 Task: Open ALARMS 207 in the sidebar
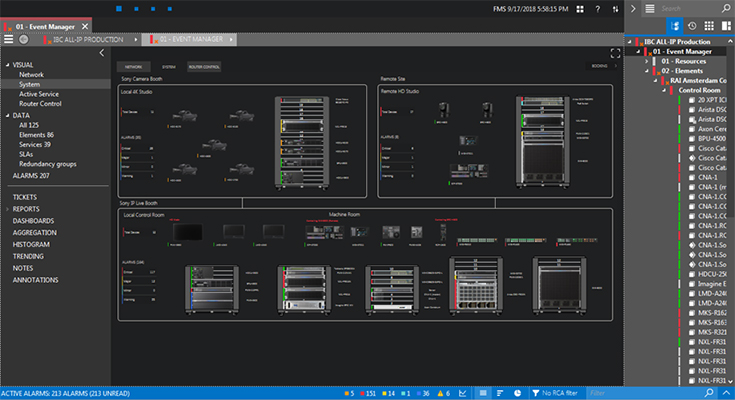point(30,175)
